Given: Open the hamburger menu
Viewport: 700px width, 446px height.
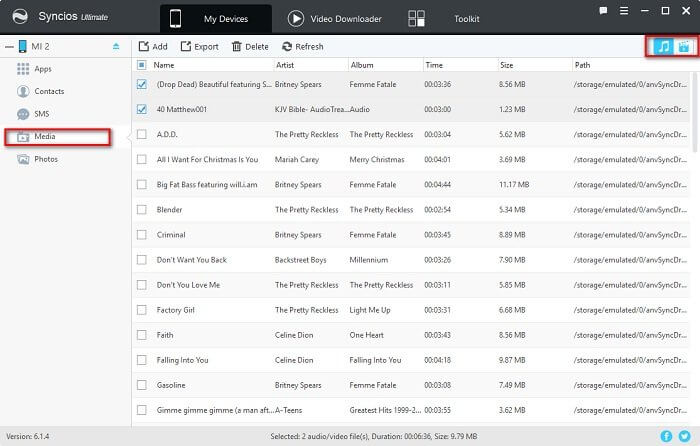Looking at the screenshot, I should (624, 11).
